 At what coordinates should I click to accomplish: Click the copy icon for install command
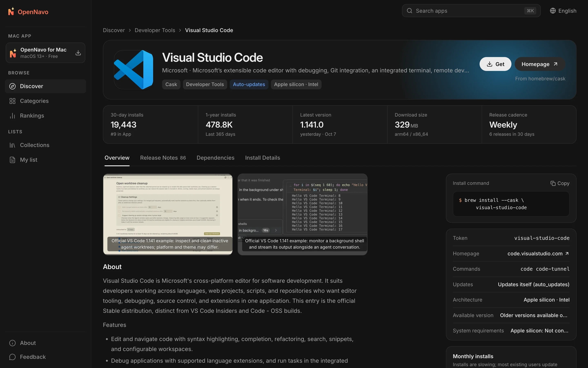tap(553, 183)
